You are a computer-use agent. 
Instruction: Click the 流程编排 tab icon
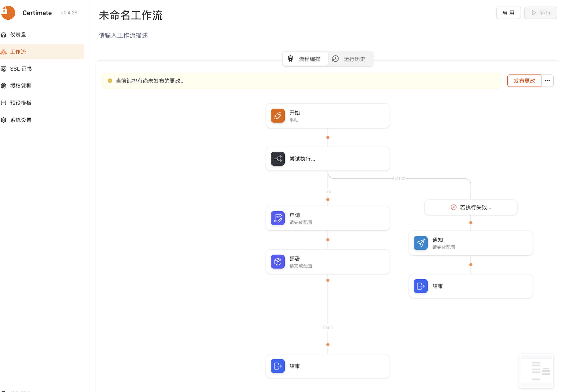click(290, 59)
